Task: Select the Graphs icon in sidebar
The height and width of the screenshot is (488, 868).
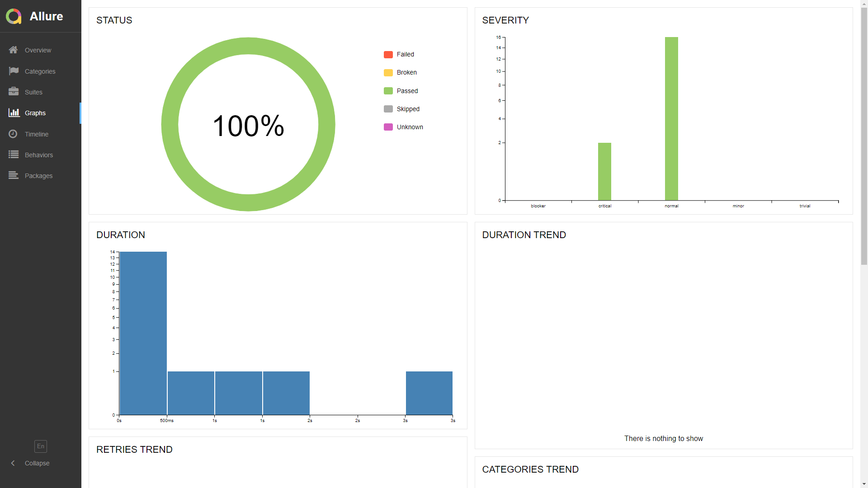Action: [x=13, y=113]
